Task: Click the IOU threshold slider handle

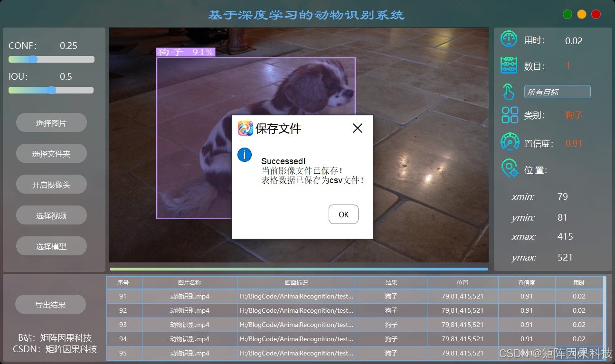Action: (52, 90)
